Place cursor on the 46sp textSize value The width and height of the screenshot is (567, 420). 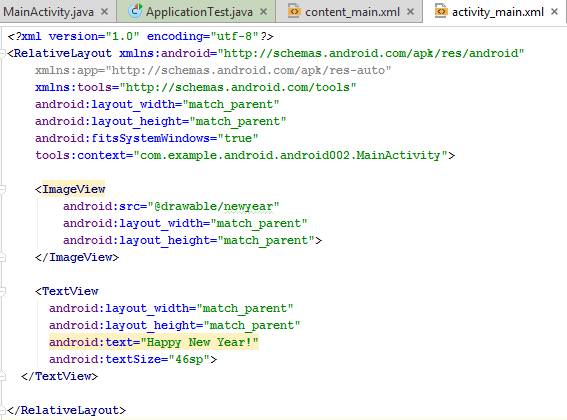coord(189,359)
